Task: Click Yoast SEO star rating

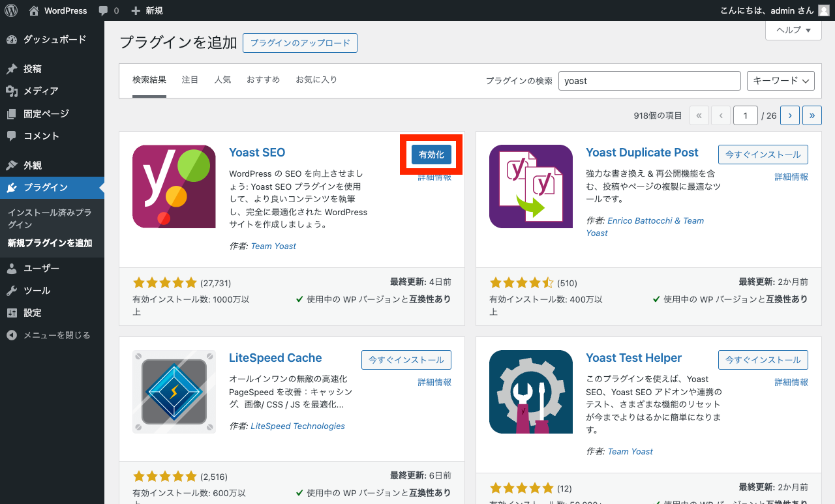Action: (164, 283)
